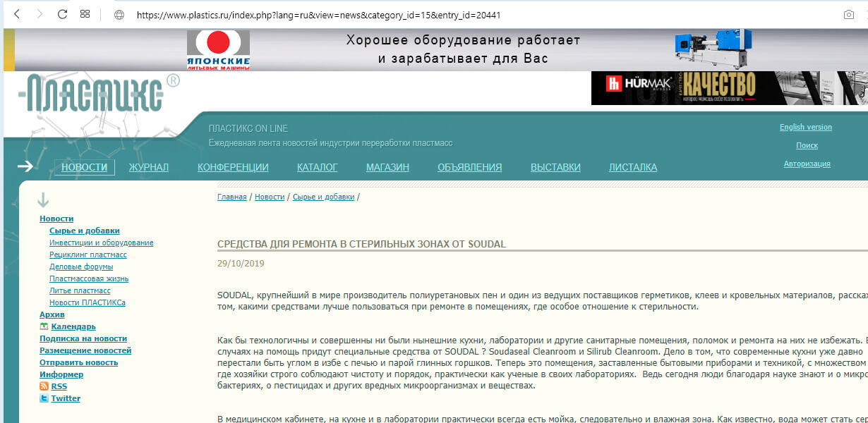Click the ПЛАСТИКС ON LINE heading text
Image resolution: width=868 pixels, height=423 pixels.
pos(248,128)
